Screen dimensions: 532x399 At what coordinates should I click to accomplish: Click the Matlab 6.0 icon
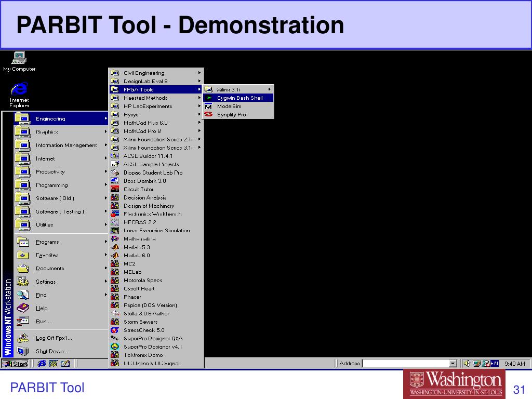pos(115,256)
